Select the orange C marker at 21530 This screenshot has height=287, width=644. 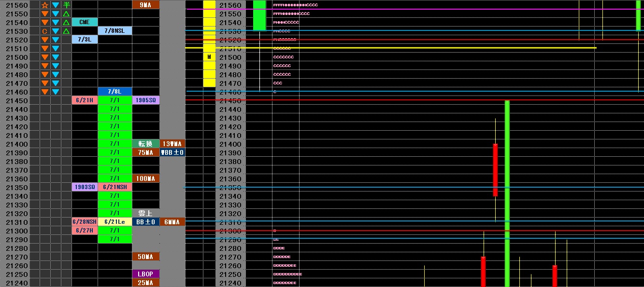pos(45,31)
